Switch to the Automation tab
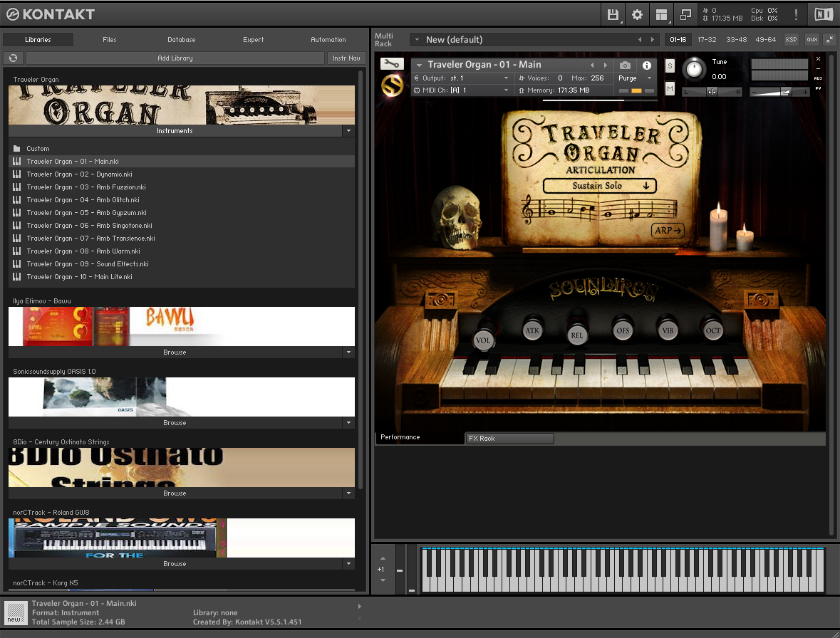 pos(328,40)
